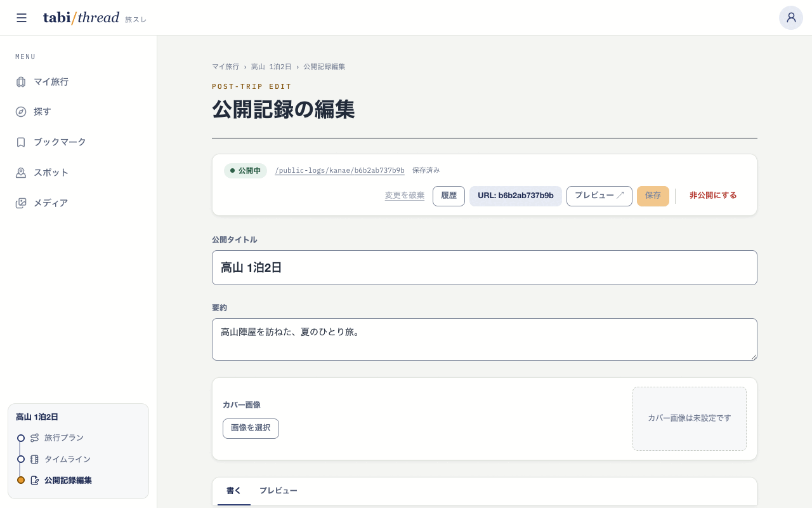Click the edit-note icon beside 公開記録編集
Screen dimensions: 812x508
click(35, 480)
